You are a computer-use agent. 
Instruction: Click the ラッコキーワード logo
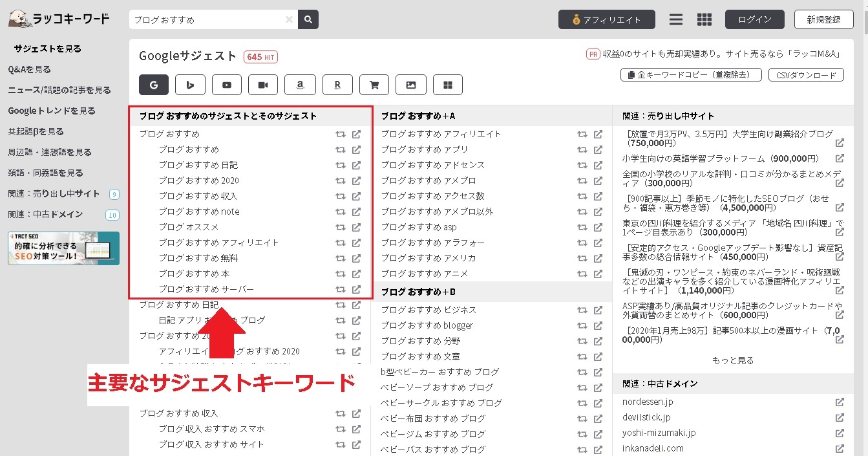pyautogui.click(x=59, y=19)
